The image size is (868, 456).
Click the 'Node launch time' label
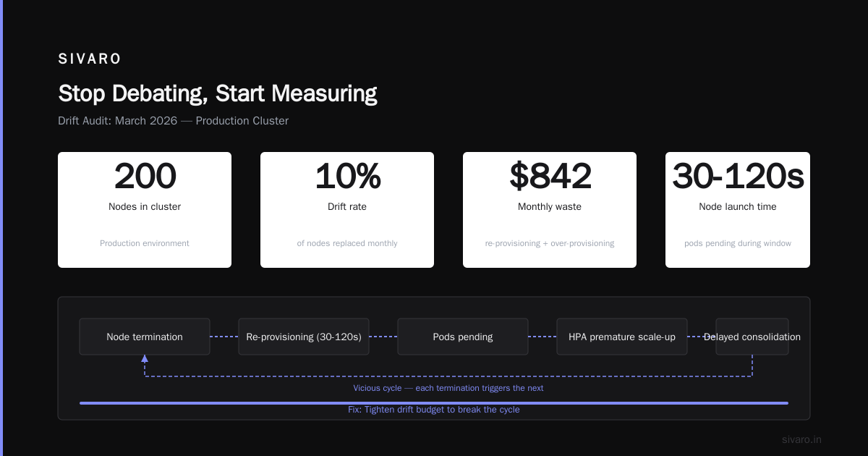click(x=738, y=207)
